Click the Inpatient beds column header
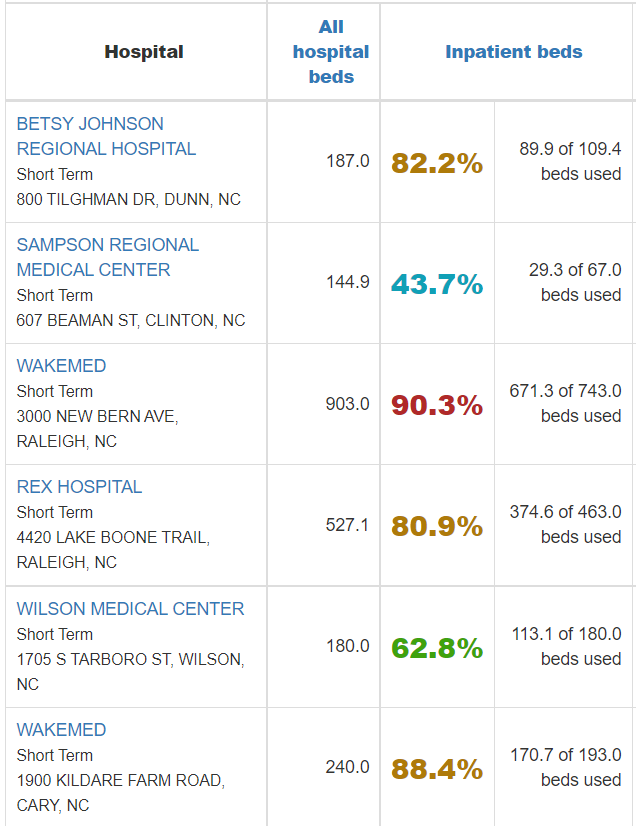Image resolution: width=636 pixels, height=826 pixels. [513, 52]
